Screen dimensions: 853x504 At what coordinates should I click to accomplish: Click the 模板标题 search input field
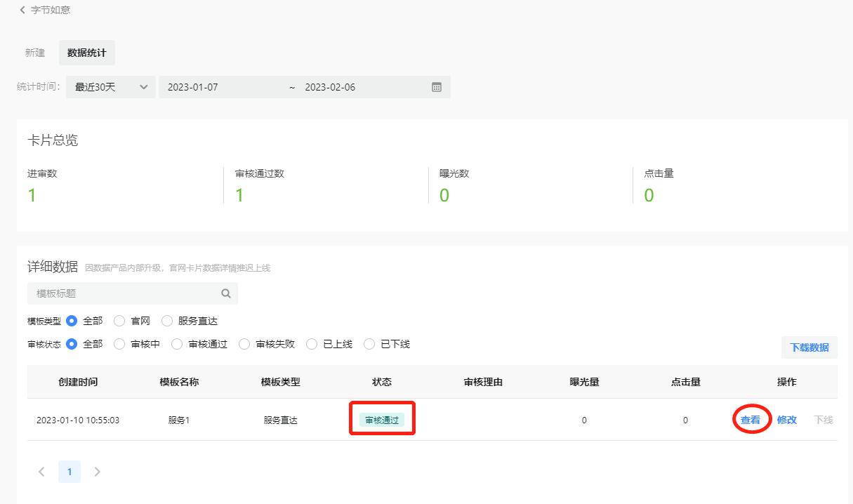coord(126,293)
